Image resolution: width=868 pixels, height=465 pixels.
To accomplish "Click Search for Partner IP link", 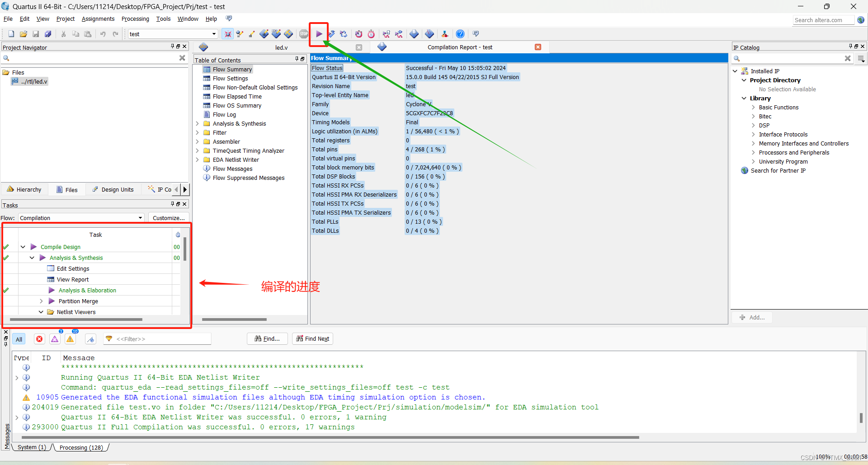I will coord(778,170).
